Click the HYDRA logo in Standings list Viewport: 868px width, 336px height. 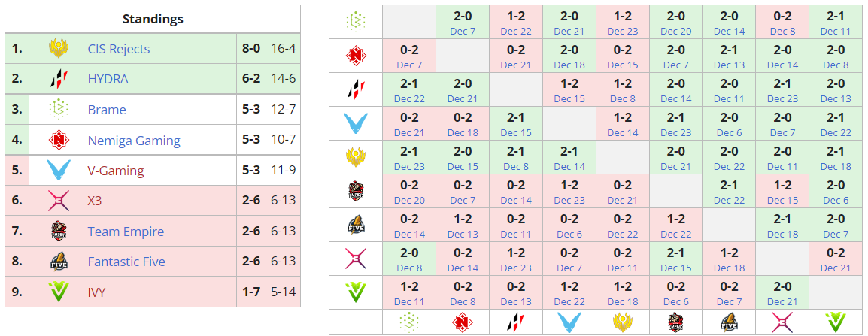tap(59, 79)
